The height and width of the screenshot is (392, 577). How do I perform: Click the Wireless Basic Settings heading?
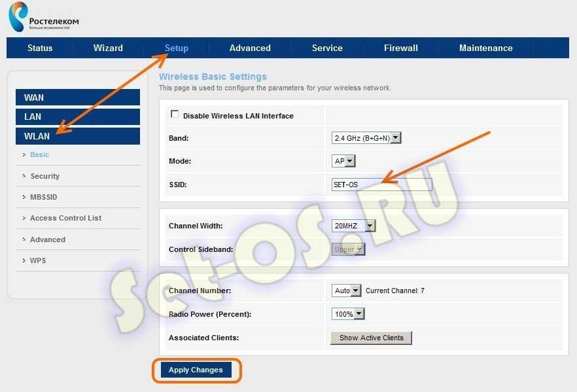[x=213, y=77]
